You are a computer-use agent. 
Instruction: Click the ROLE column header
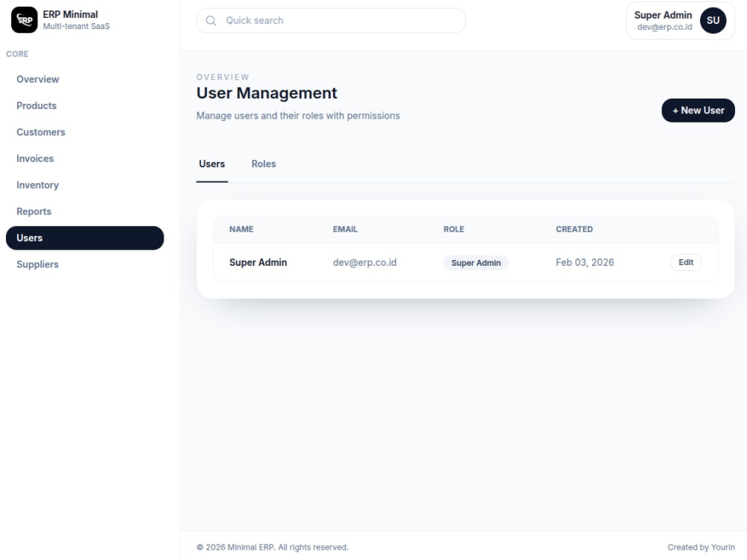[x=453, y=229]
